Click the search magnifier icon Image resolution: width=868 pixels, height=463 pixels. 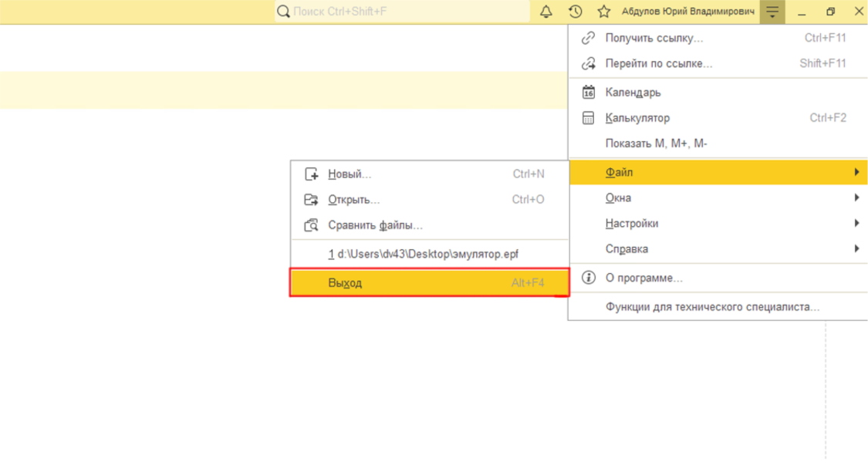coord(283,12)
